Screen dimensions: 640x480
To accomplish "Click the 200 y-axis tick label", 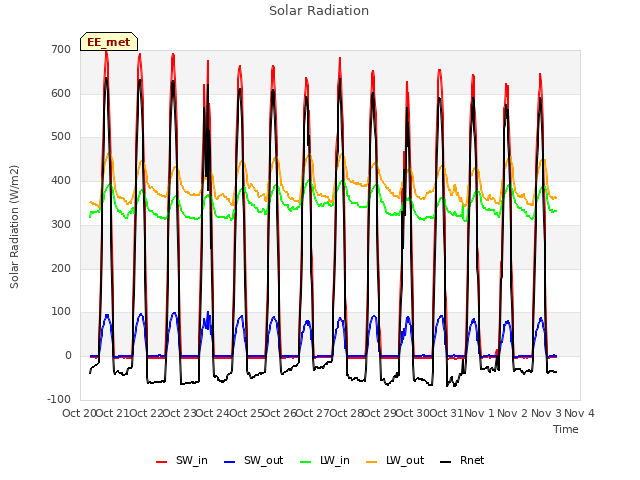I will point(61,269).
